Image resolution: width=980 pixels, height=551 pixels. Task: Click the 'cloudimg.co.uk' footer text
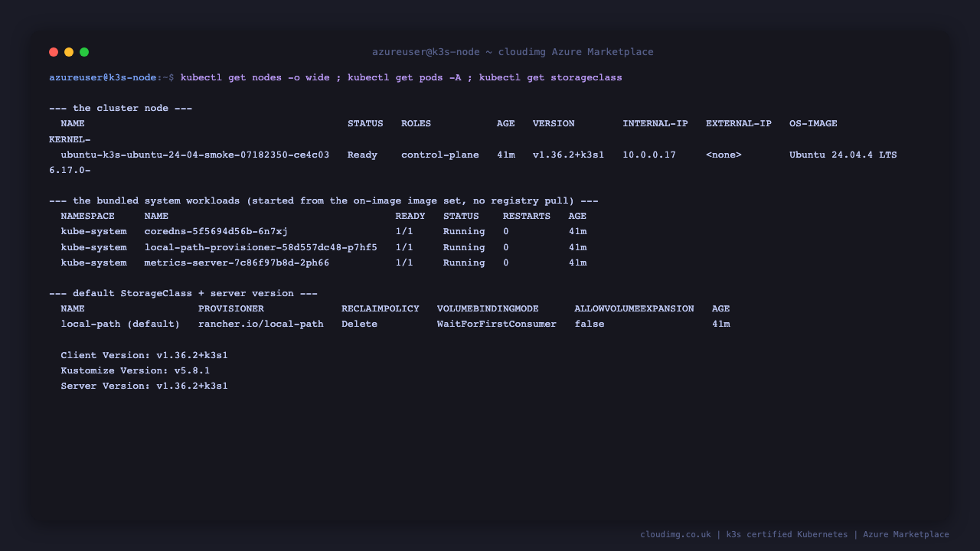[675, 535]
